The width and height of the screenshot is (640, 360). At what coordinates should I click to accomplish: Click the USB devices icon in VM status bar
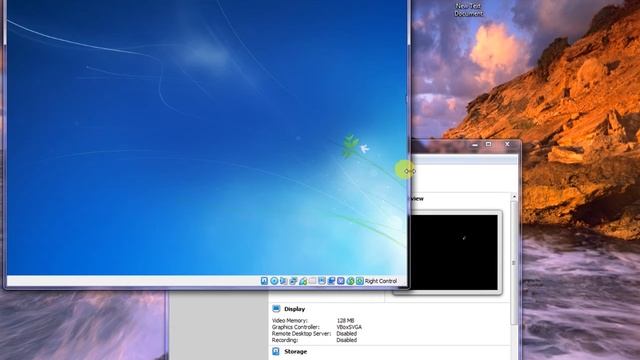tap(303, 281)
